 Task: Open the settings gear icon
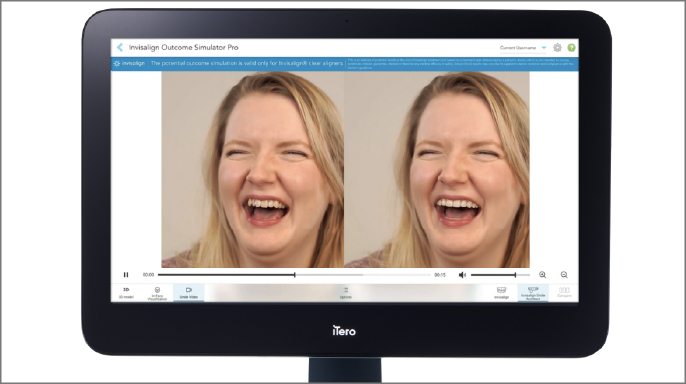(x=557, y=47)
